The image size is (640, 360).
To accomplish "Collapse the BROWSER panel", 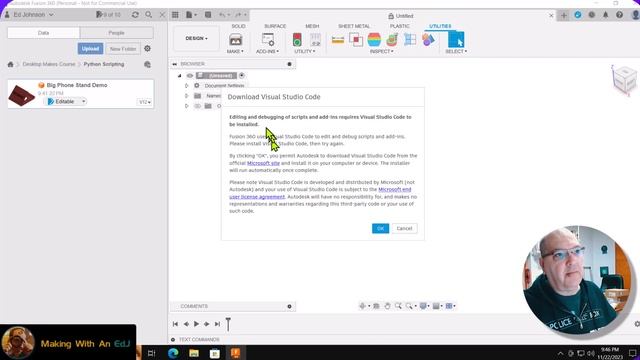I will (175, 64).
